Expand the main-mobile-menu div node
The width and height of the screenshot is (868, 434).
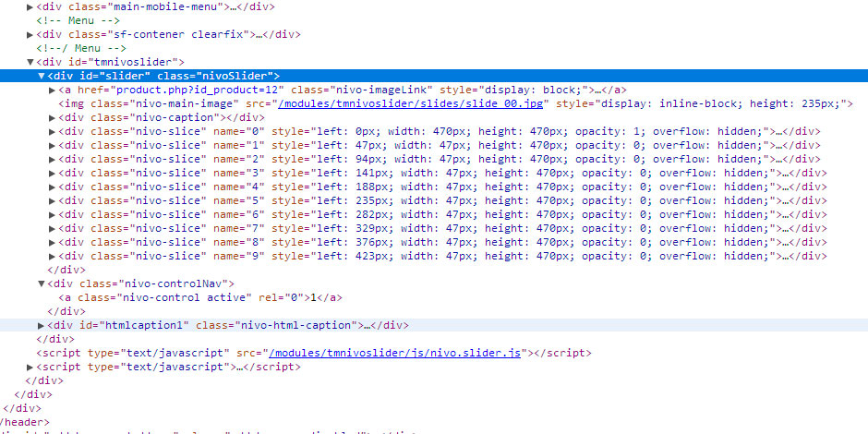point(30,7)
